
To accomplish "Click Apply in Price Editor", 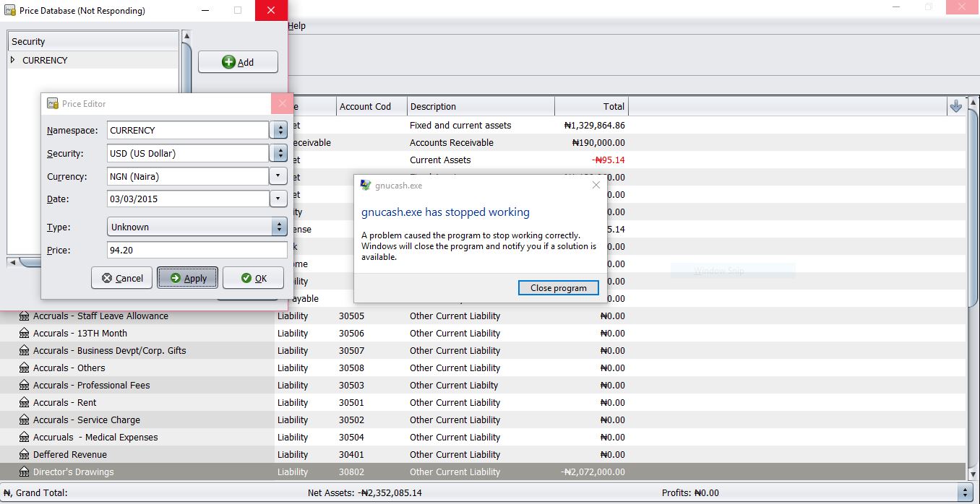I will coord(187,278).
